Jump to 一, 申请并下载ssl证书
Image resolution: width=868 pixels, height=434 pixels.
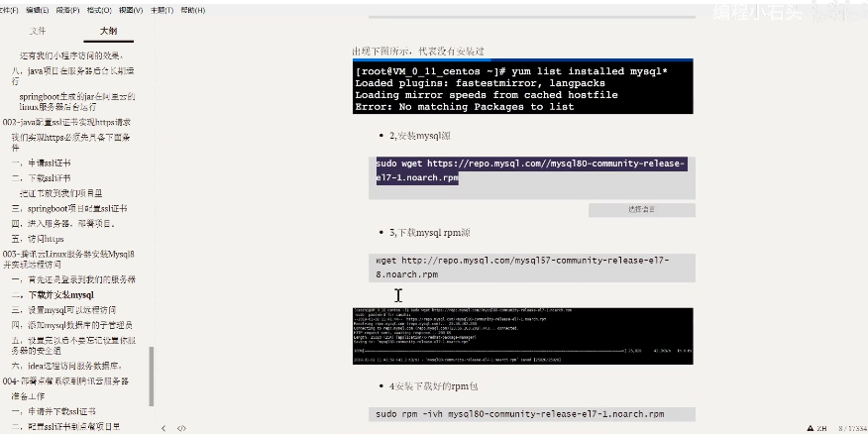click(54, 412)
